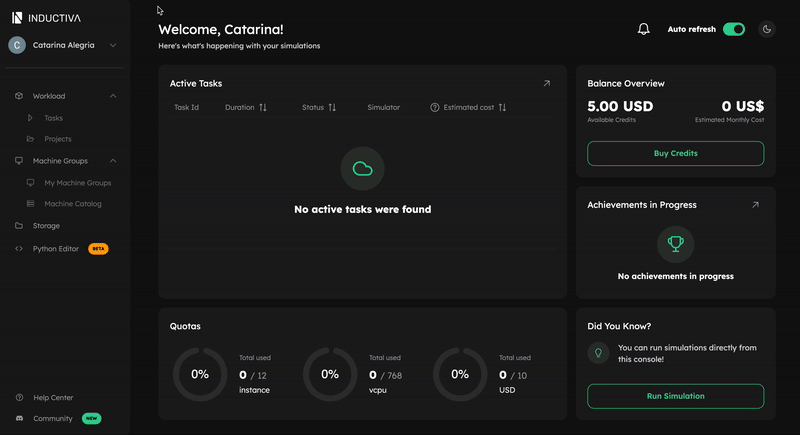Open the Python Editor
Viewport: 800px width, 435px height.
[56, 248]
